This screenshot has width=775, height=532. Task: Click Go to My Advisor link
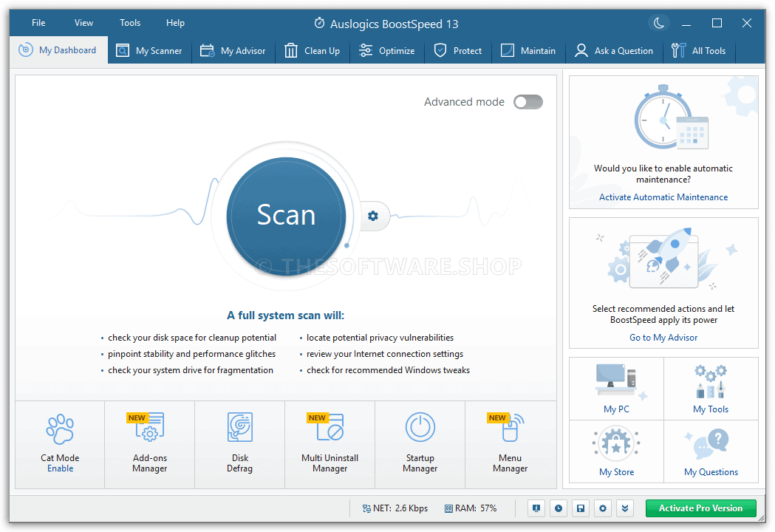coord(663,338)
